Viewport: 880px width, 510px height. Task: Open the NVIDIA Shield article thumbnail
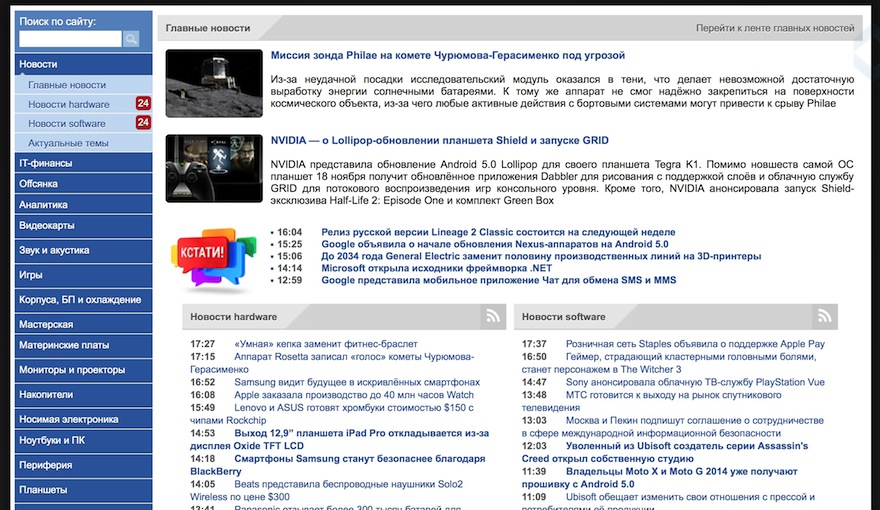(x=213, y=169)
